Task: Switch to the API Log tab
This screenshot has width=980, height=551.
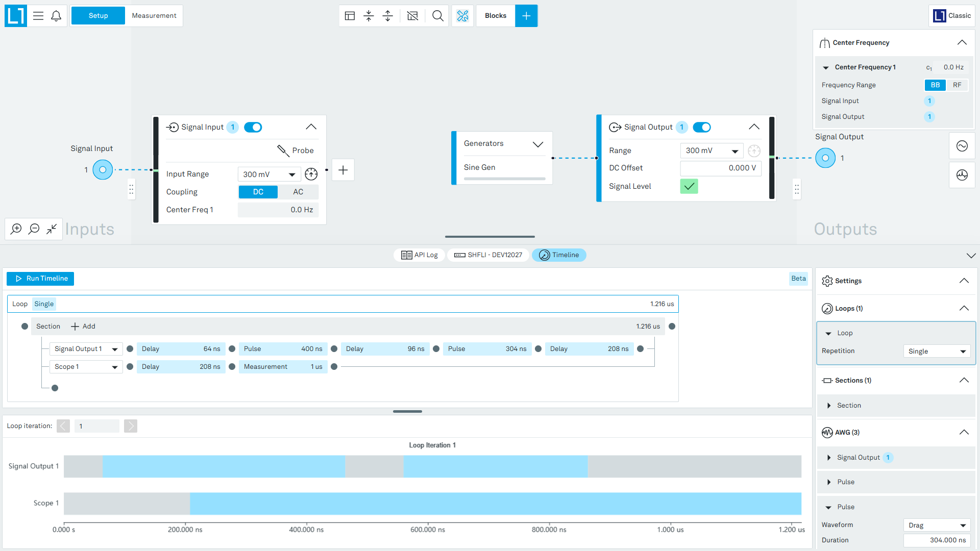Action: click(420, 255)
